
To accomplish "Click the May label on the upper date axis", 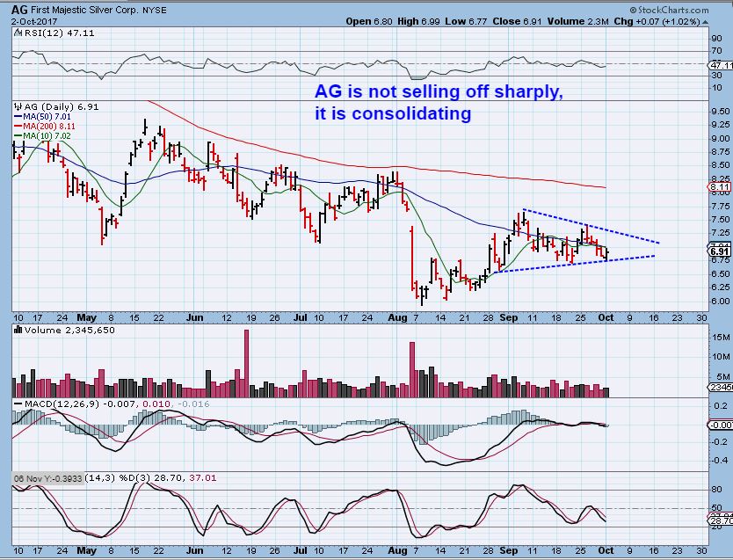I will pyautogui.click(x=86, y=318).
